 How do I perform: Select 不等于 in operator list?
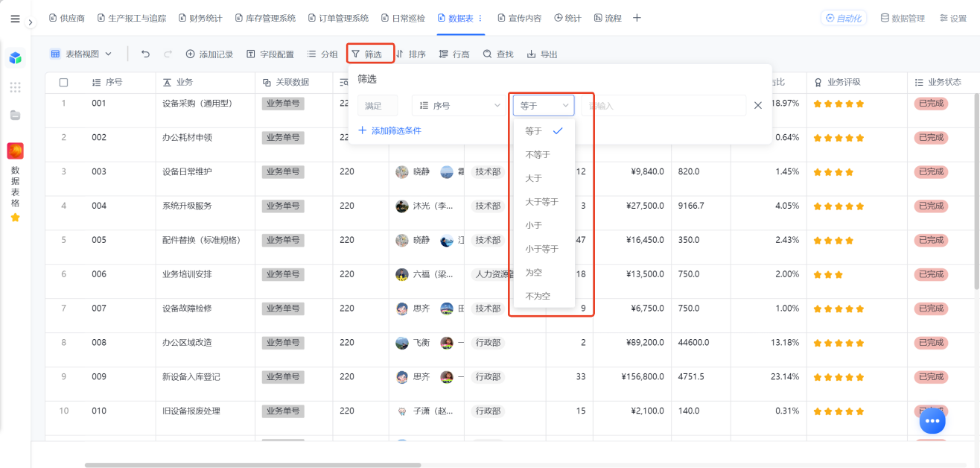coord(544,154)
